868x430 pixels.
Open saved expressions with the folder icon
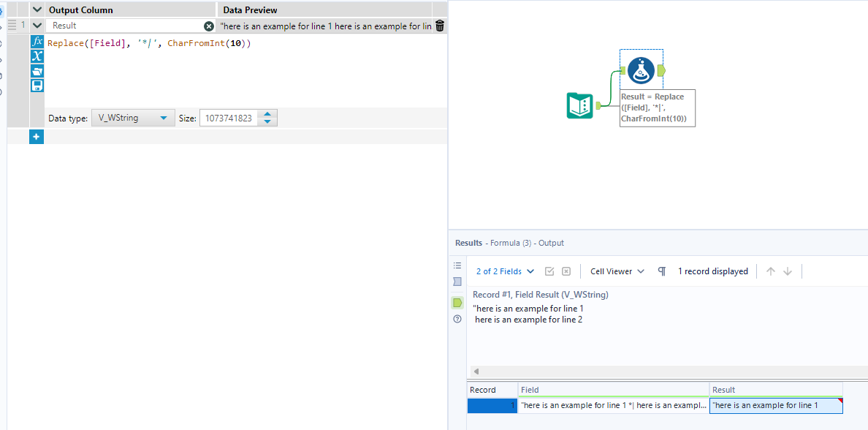point(37,71)
